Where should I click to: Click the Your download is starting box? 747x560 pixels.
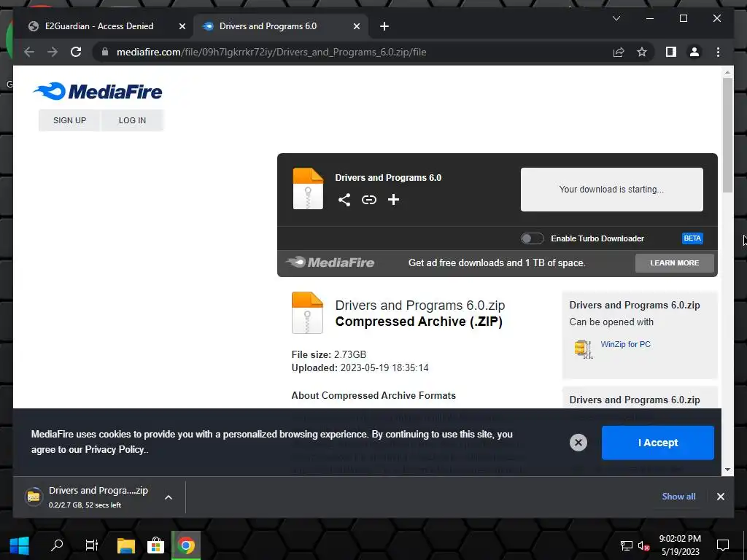point(612,190)
